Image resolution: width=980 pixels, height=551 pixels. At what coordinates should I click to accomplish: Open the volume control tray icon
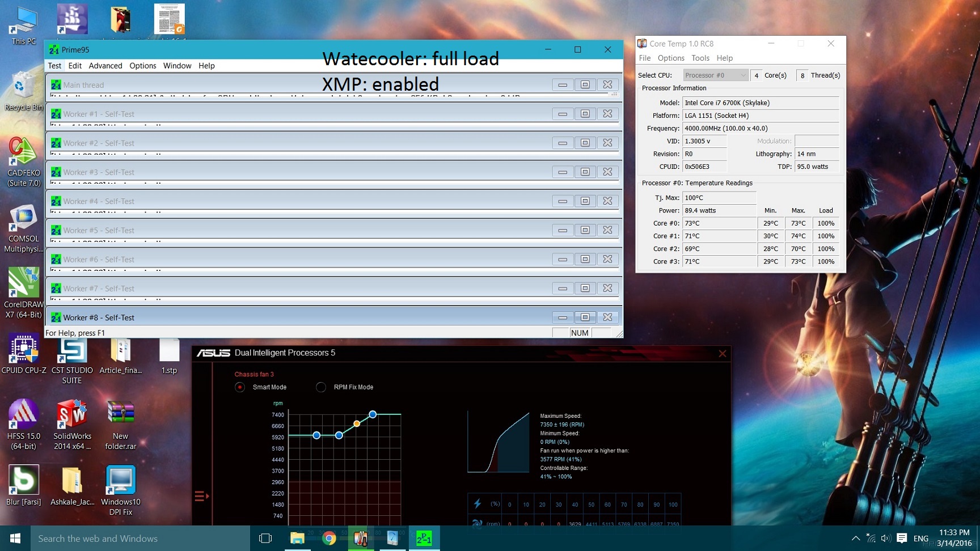tap(886, 538)
